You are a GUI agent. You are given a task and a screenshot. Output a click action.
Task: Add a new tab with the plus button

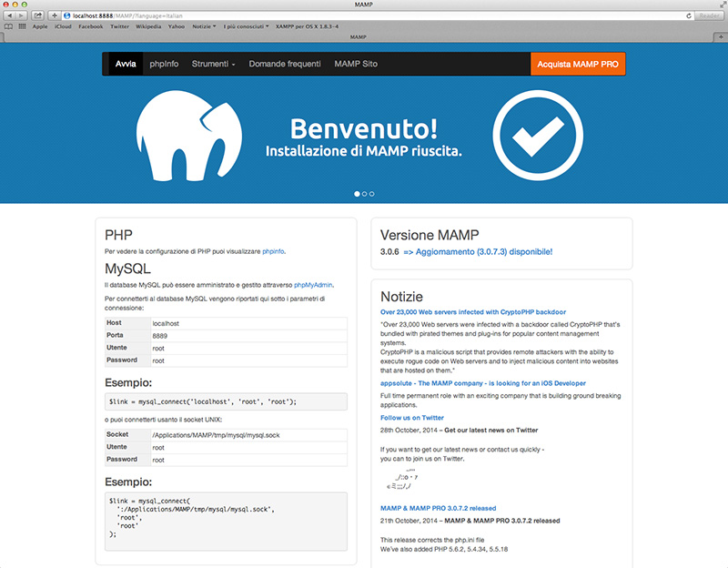[x=721, y=36]
